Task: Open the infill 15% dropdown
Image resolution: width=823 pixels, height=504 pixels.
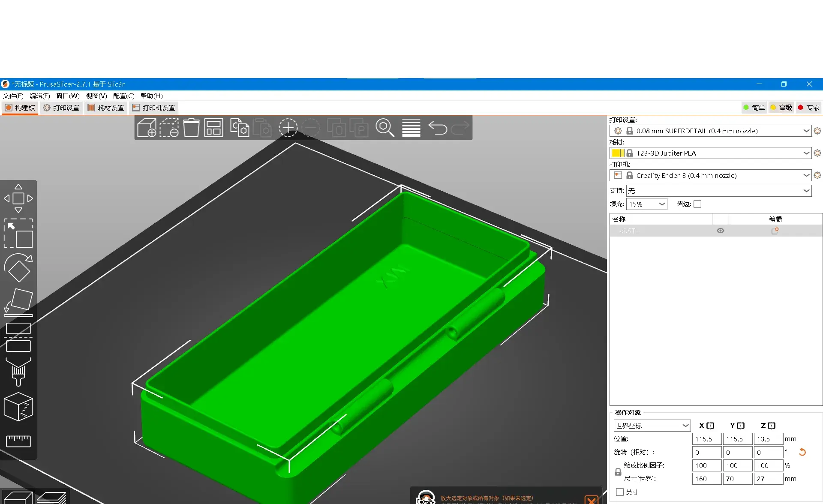Action: click(x=662, y=204)
